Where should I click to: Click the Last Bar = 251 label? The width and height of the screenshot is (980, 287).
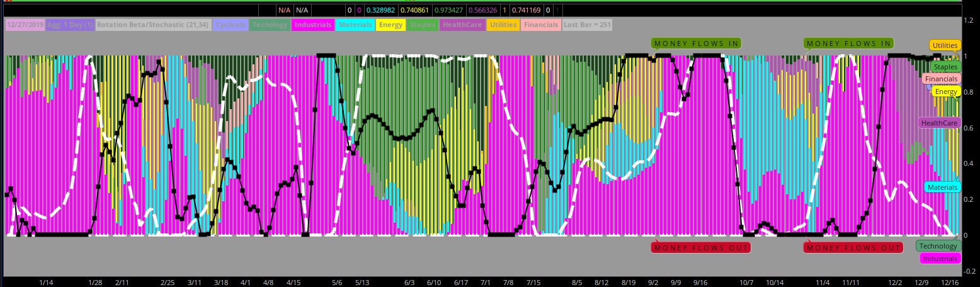pyautogui.click(x=586, y=25)
